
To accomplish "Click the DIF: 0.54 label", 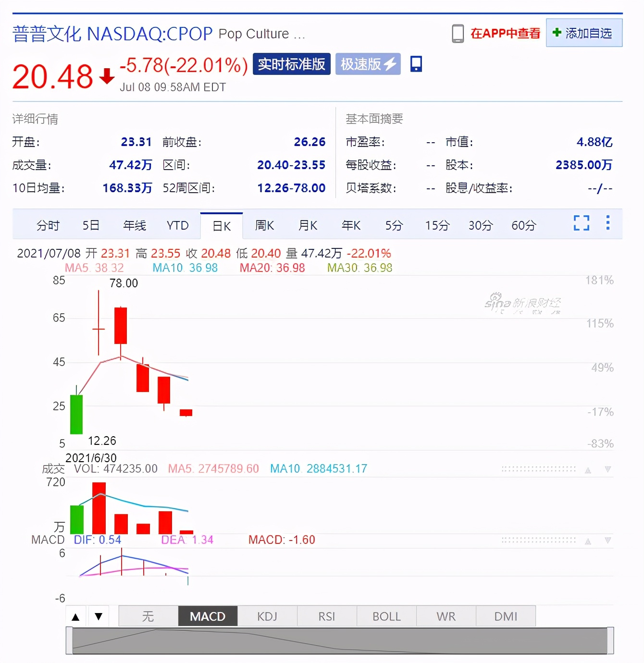I will tap(98, 540).
